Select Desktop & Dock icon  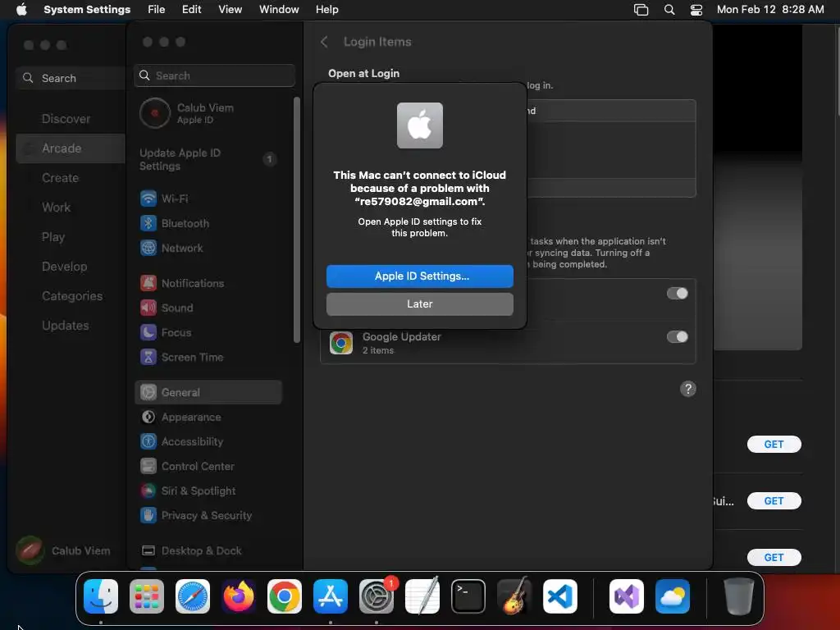click(148, 551)
